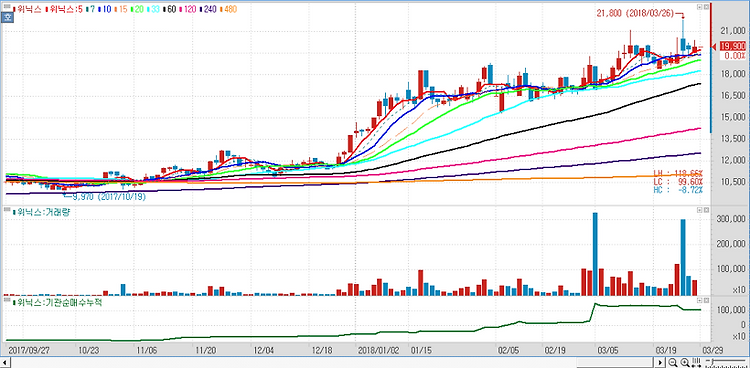750x368 pixels.
Task: Select the 10-day moving average legend
Action: pos(105,9)
